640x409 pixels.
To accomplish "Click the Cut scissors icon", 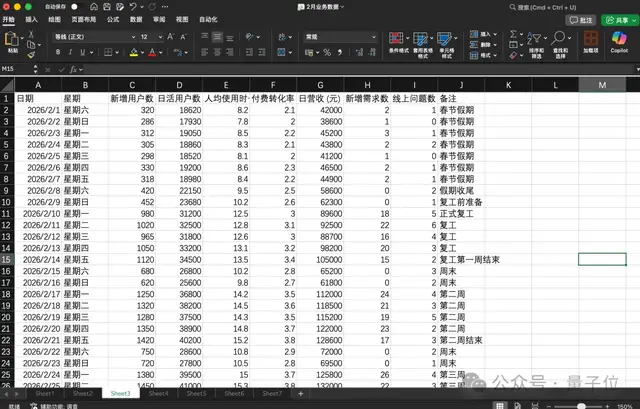I will 33,32.
